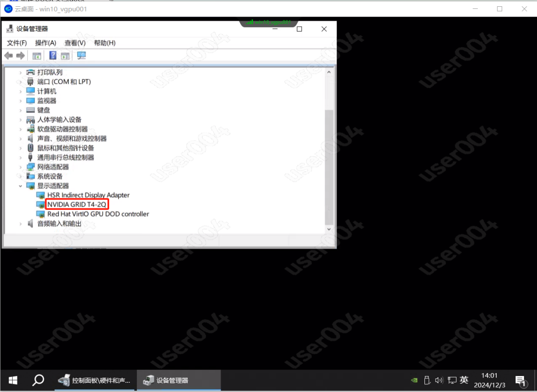Open the 操作(A) menu
Screen dimensions: 537x392
coord(46,43)
